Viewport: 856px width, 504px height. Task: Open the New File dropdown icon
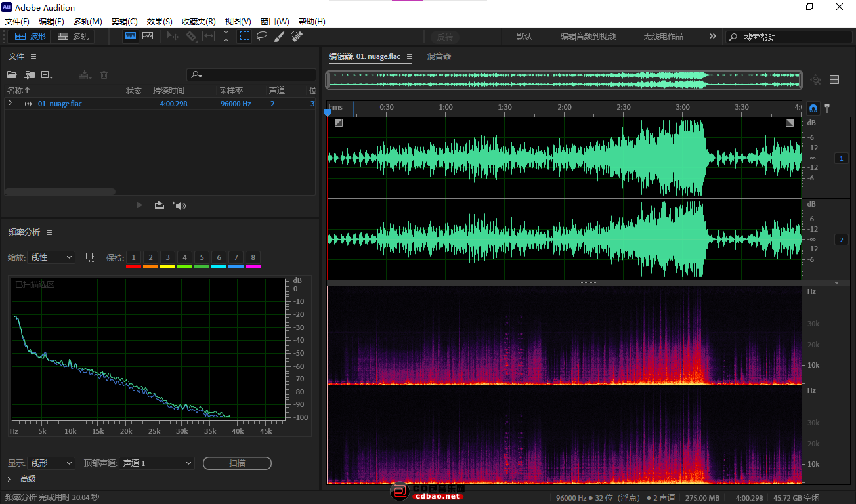pyautogui.click(x=47, y=75)
